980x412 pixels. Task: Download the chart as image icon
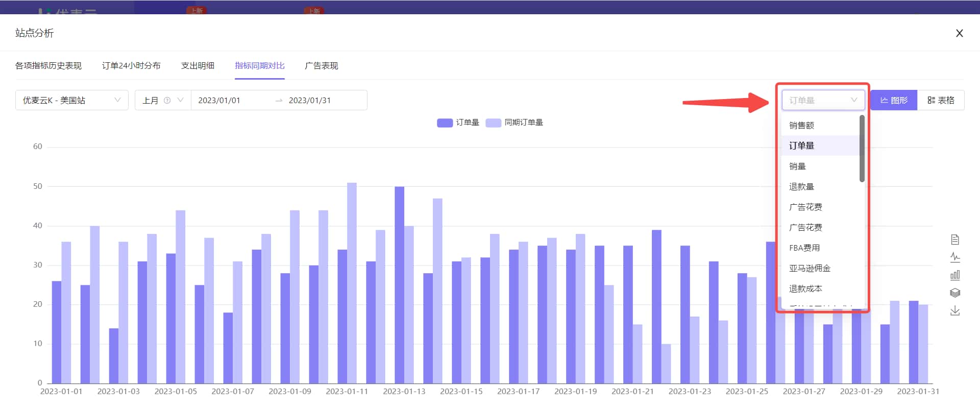tap(955, 311)
